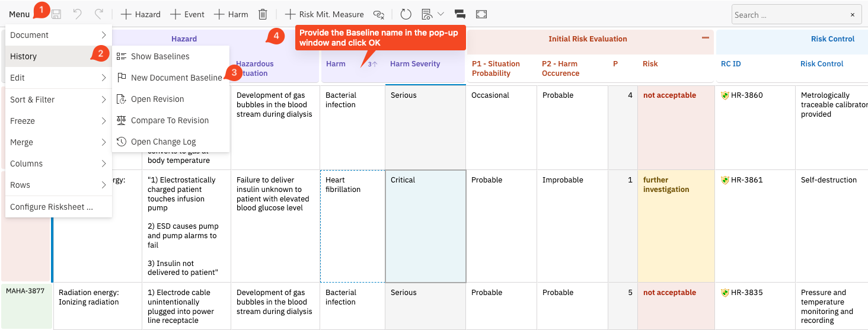
Task: Select History in the menu
Action: pos(58,56)
